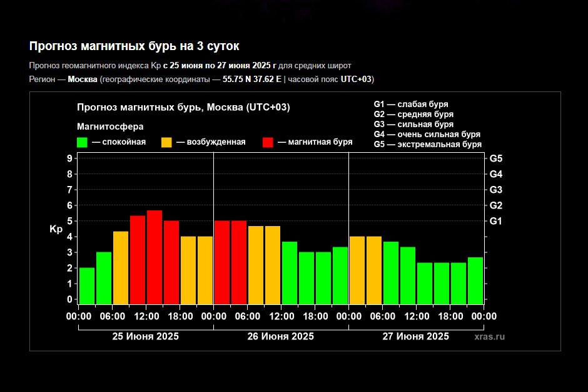Open the xras.ru watermark link
The height and width of the screenshot is (392, 588).
pyautogui.click(x=489, y=336)
